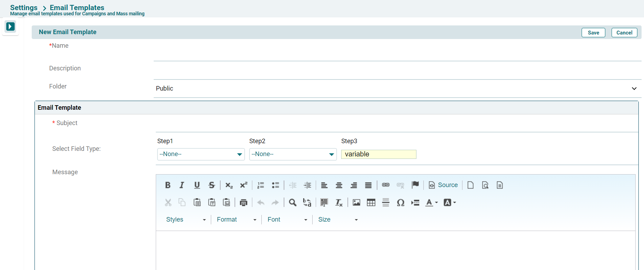The width and height of the screenshot is (644, 270).
Task: Toggle bold formatting in the editor
Action: pos(168,185)
